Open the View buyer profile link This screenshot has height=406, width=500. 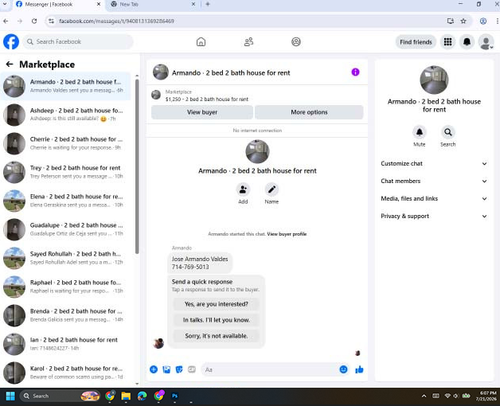287,234
